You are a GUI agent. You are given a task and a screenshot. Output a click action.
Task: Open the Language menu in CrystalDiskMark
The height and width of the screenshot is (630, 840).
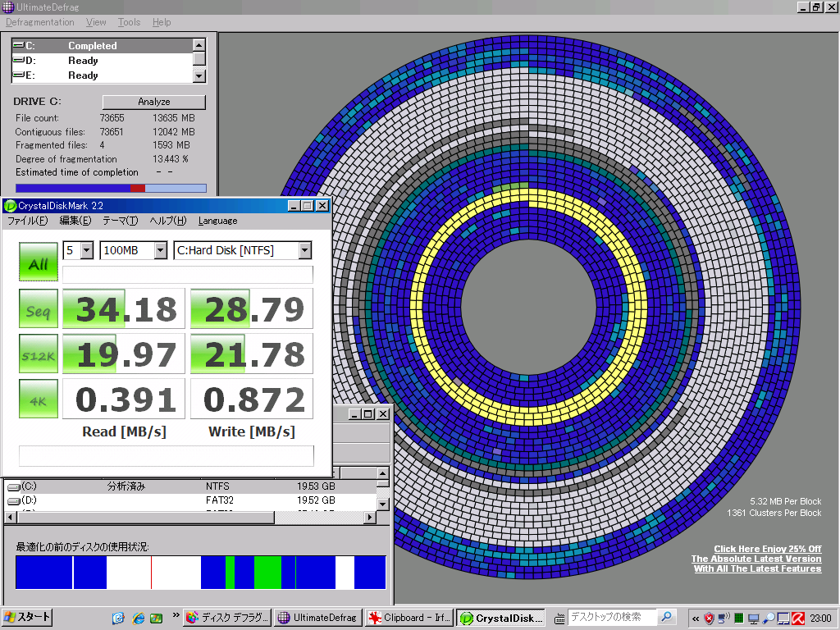click(x=217, y=221)
